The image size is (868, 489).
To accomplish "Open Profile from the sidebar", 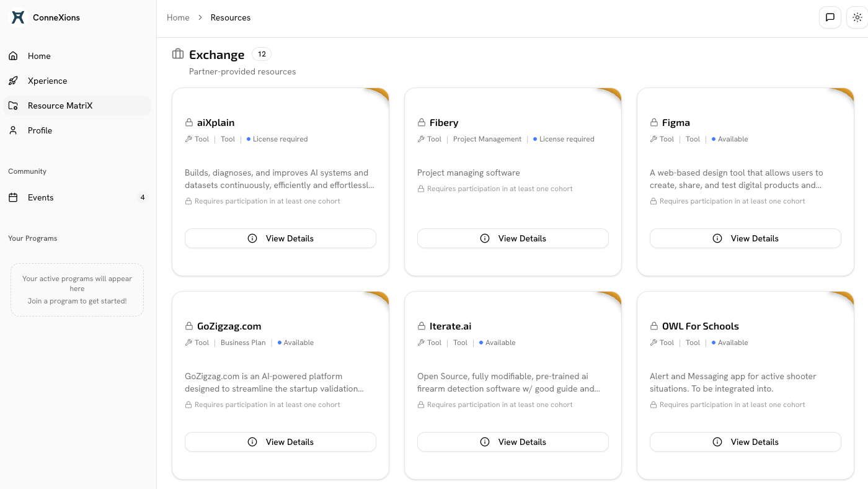I will click(77, 130).
